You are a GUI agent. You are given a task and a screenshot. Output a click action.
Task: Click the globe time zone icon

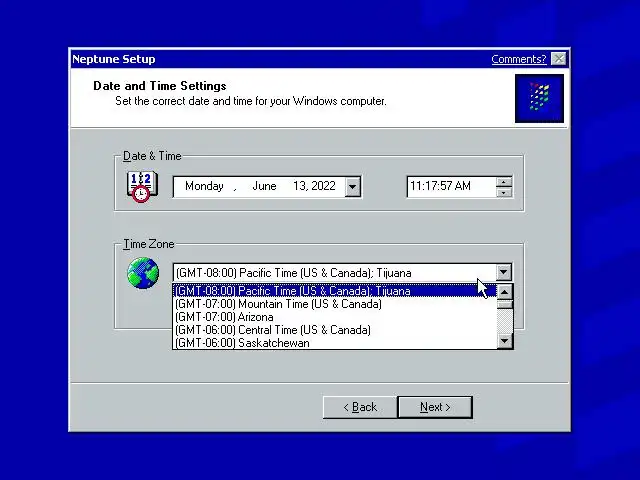pos(143,273)
